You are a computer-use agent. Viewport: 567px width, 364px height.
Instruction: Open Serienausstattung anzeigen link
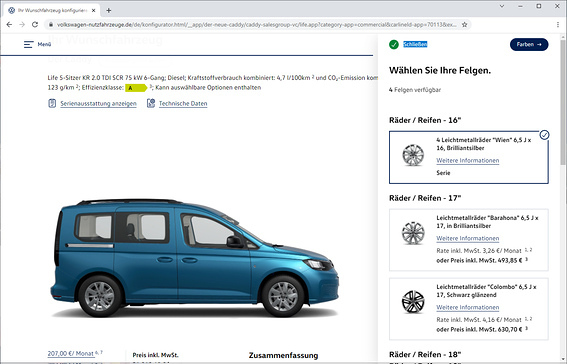click(98, 104)
